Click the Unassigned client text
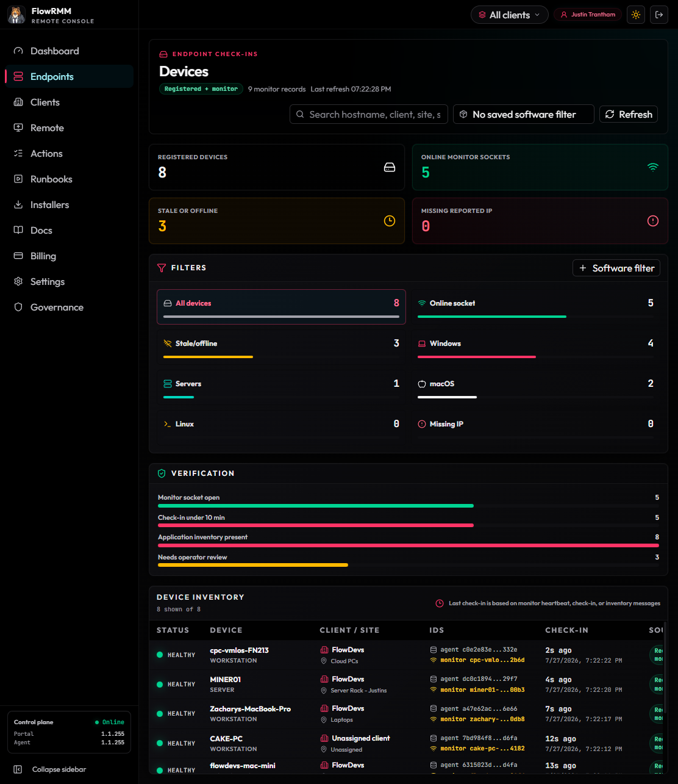The width and height of the screenshot is (678, 784). [361, 738]
